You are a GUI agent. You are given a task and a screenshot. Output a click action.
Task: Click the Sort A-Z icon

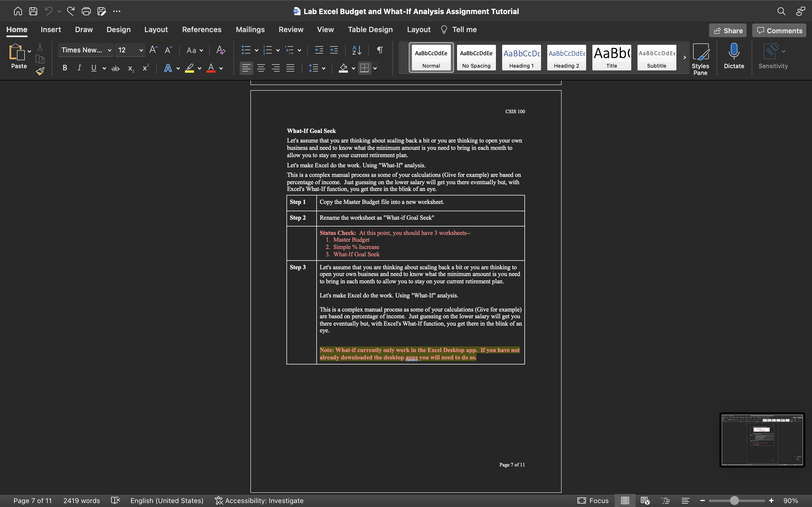[x=357, y=50]
